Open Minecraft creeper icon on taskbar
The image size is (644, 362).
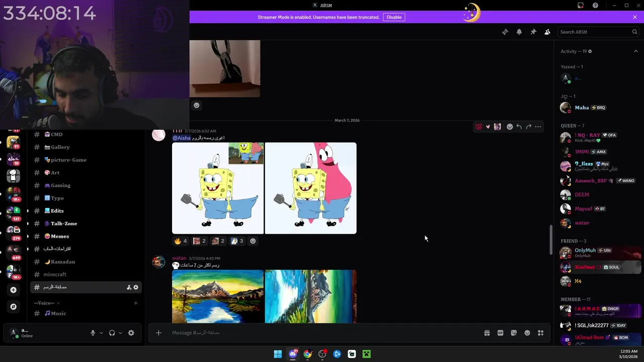pyautogui.click(x=367, y=354)
